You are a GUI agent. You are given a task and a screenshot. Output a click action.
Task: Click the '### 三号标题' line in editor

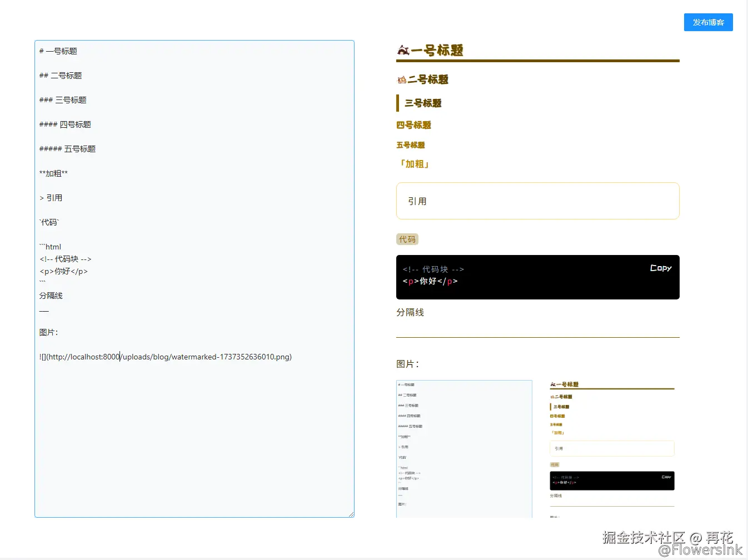click(x=63, y=100)
